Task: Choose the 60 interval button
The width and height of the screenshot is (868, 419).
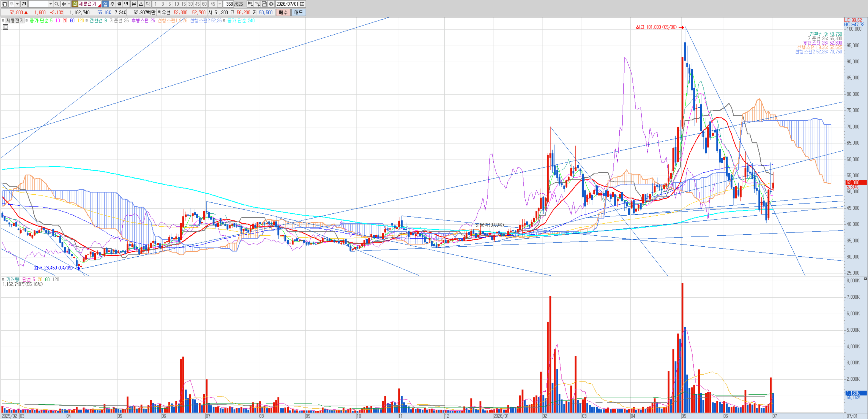Action: (204, 4)
